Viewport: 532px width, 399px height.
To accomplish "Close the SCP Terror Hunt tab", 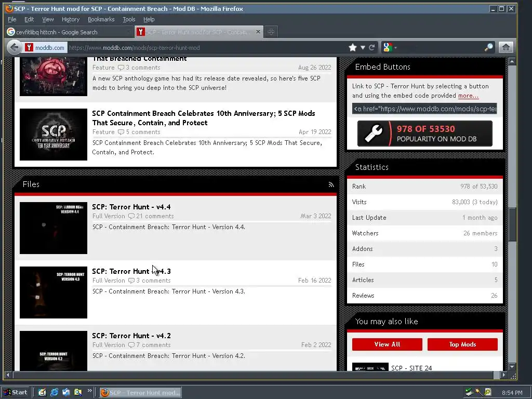I will (258, 32).
